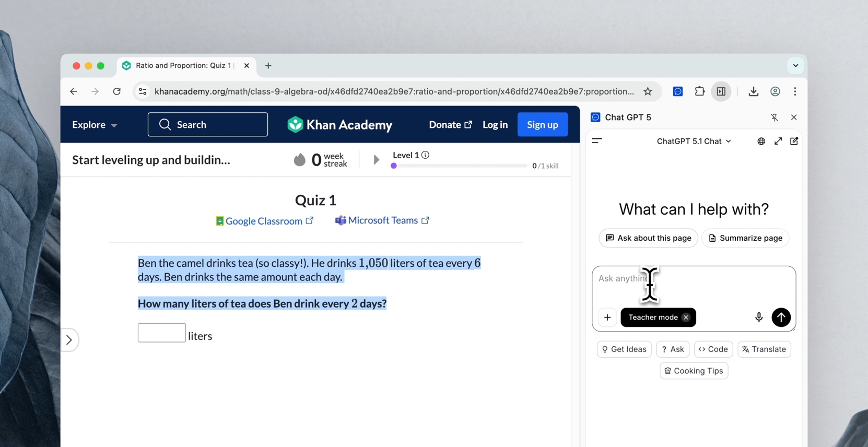
Task: Open the Google Classroom link
Action: coord(264,221)
